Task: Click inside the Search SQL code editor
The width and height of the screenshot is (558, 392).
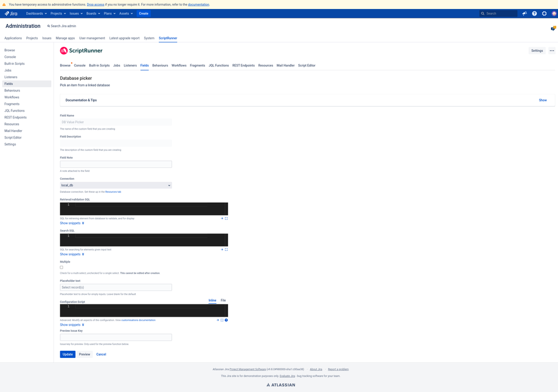Action: pos(144,240)
